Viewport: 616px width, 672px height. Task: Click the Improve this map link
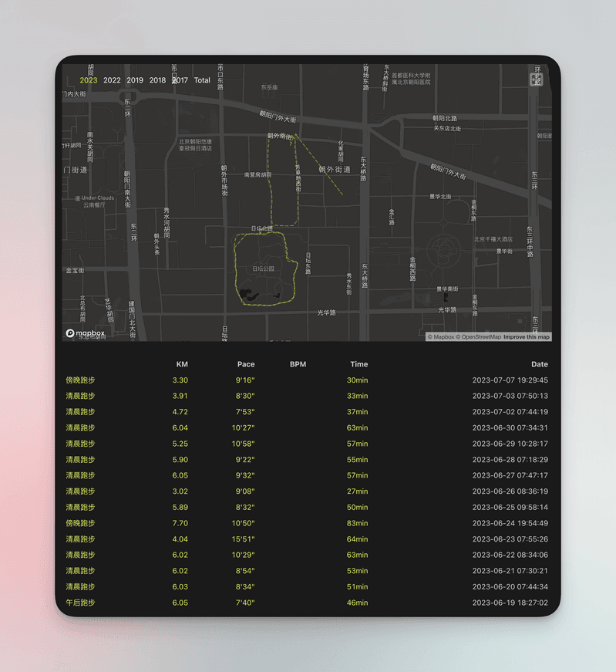click(x=527, y=337)
